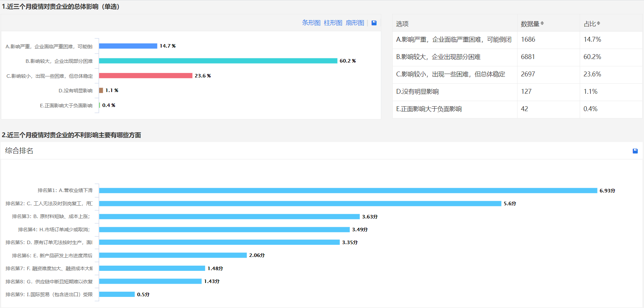Sort the table by the 占比 column arrows
The image size is (644, 308).
(x=598, y=24)
